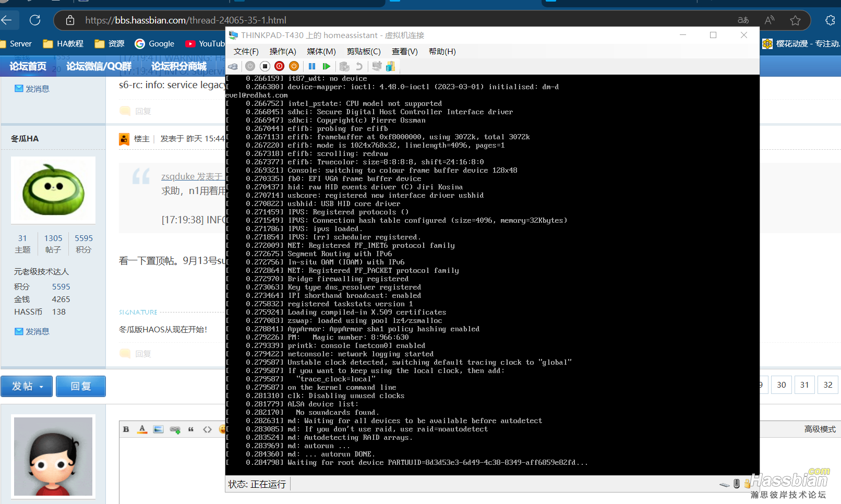
Task: Click the 冬瓜HA green melon avatar
Action: click(53, 190)
